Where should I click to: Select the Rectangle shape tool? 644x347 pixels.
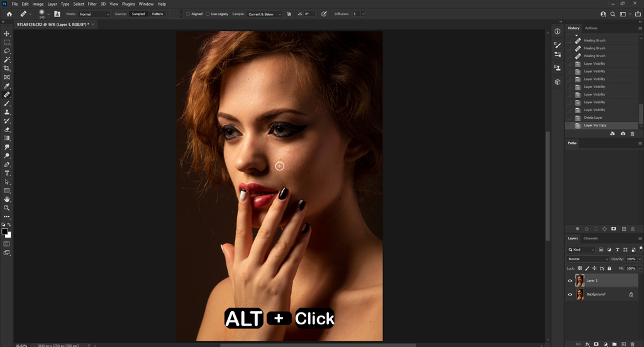[6, 190]
